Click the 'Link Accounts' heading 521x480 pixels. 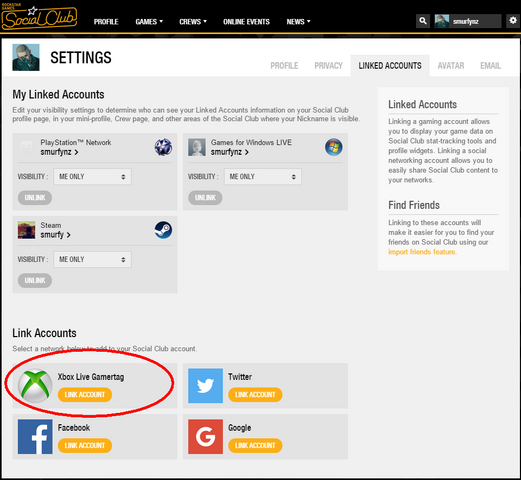point(44,333)
